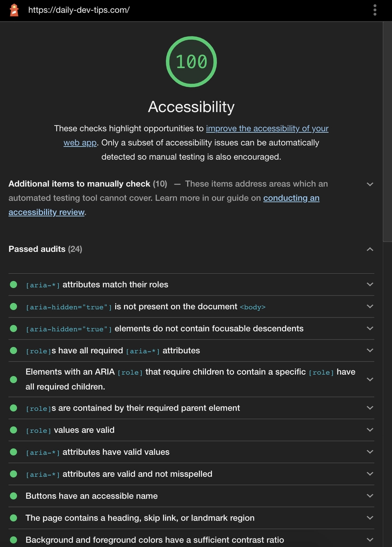Click the 100 accessibility score gauge
The height and width of the screenshot is (547, 392).
pyautogui.click(x=191, y=62)
